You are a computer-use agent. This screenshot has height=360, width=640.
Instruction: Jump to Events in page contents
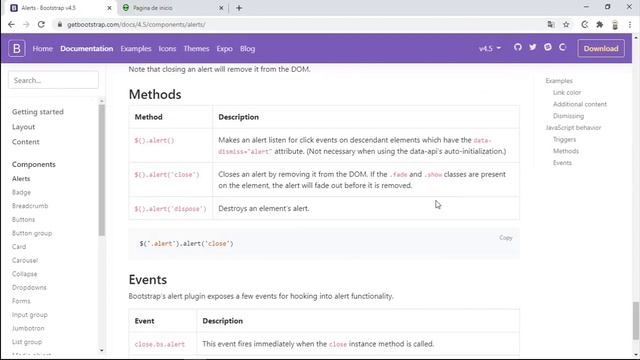[562, 163]
